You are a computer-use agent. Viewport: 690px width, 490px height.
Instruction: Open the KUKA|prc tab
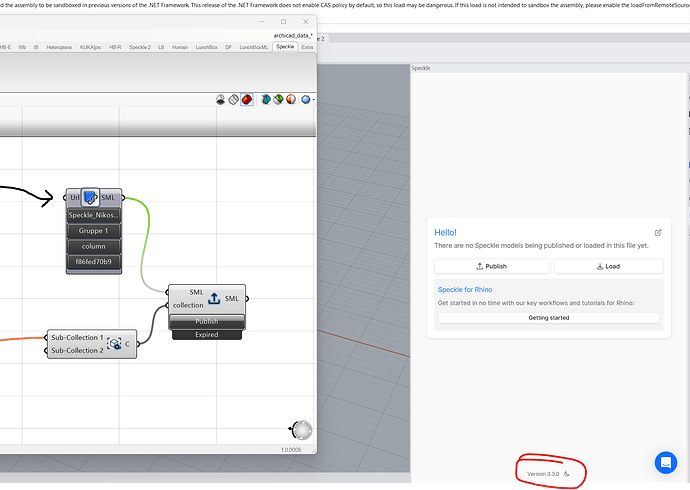[x=91, y=47]
